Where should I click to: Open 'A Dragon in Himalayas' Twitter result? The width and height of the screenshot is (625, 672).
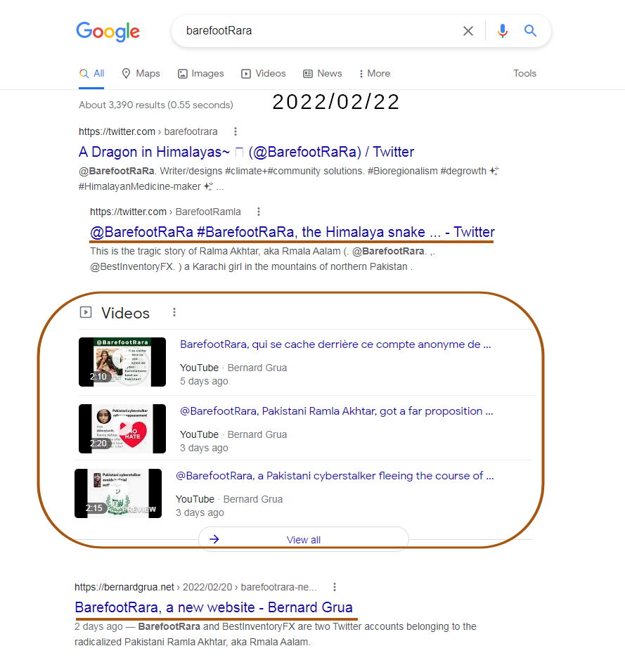tap(246, 152)
